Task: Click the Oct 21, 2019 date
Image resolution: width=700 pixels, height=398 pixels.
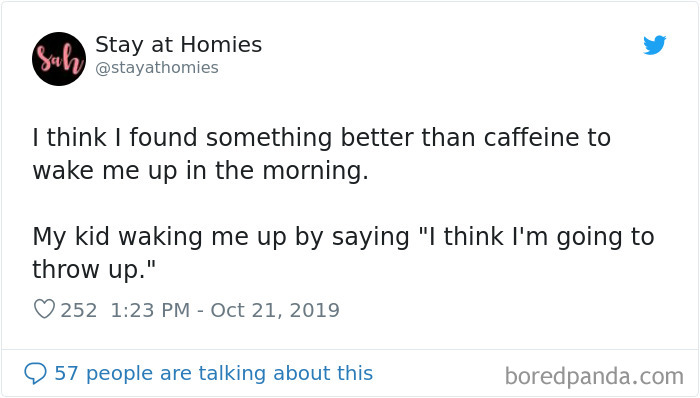Action: click(x=275, y=311)
